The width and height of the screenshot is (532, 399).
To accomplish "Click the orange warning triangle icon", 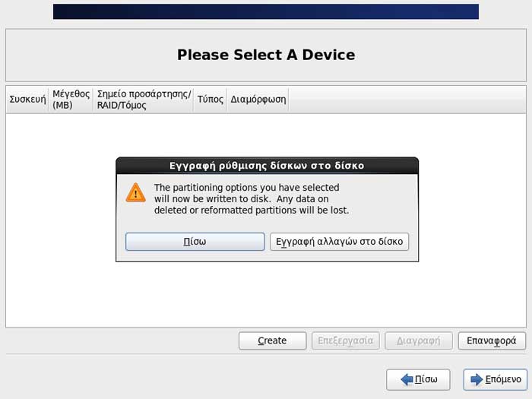I will [136, 193].
